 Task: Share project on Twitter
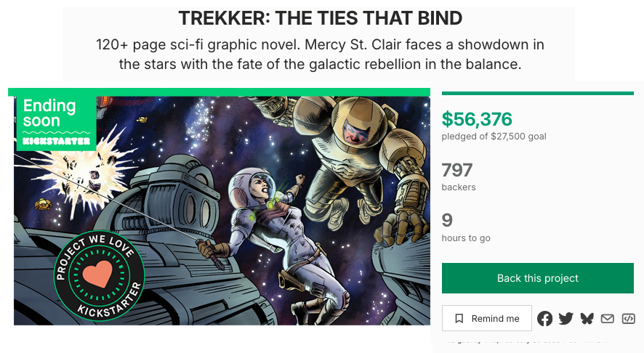tap(565, 318)
